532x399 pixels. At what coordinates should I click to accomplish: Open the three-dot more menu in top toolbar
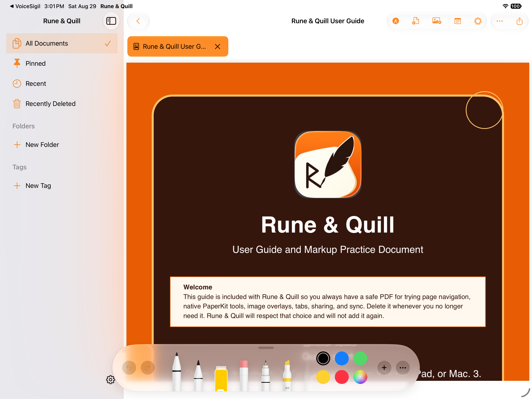click(x=500, y=21)
